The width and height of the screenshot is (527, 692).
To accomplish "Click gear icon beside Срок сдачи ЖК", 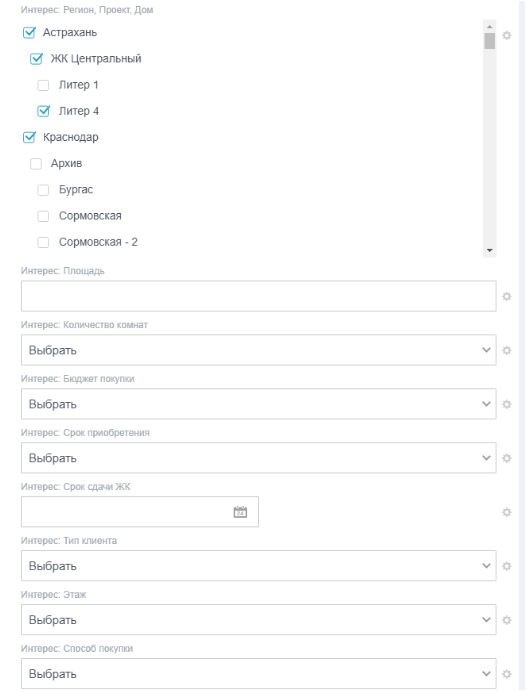I will (x=507, y=512).
